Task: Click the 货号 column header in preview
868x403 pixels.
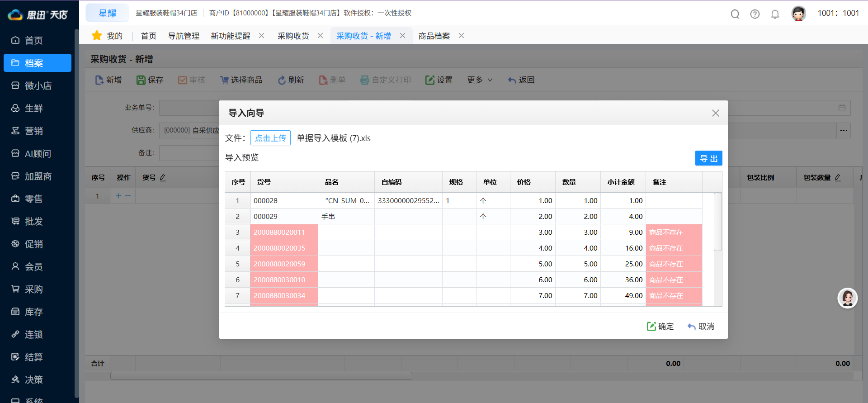Action: [284, 182]
